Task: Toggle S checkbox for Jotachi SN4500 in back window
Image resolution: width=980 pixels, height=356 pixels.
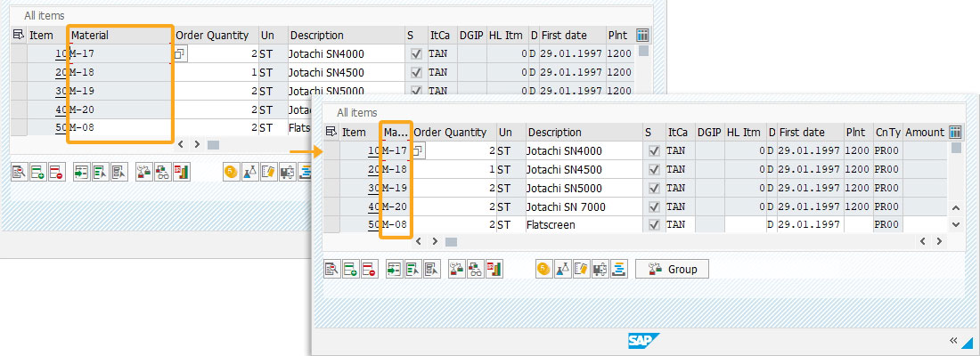Action: [x=416, y=72]
